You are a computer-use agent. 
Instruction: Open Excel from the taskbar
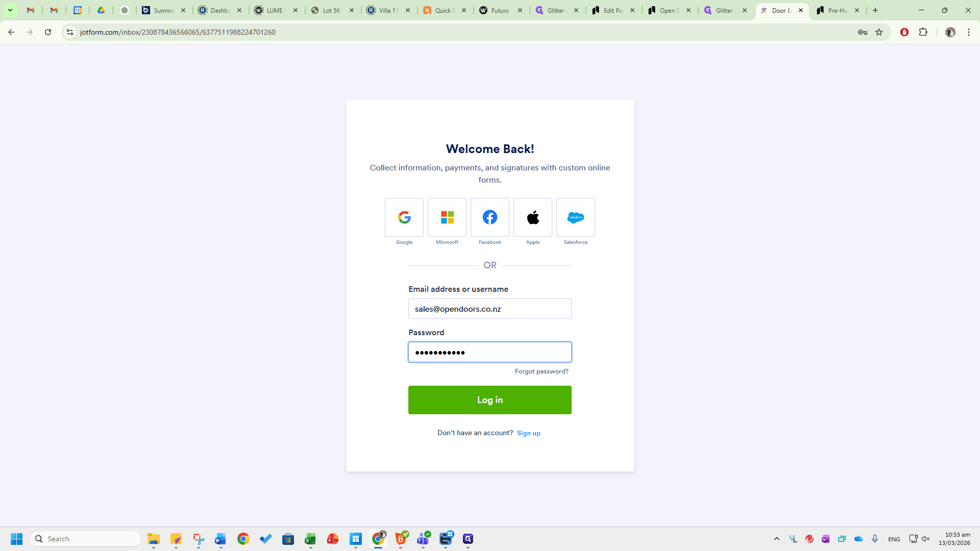[x=310, y=539]
